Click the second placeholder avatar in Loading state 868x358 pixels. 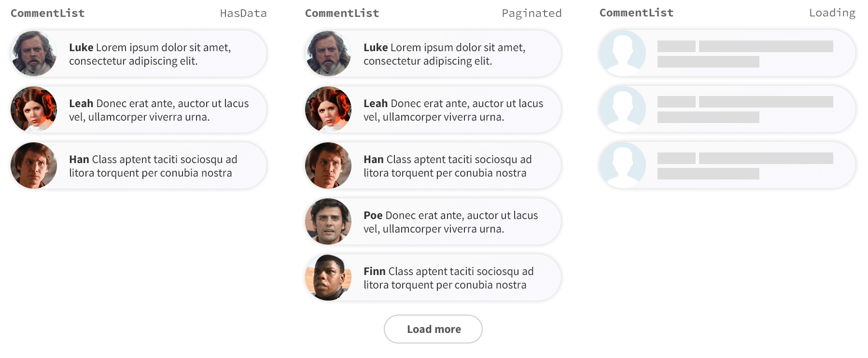(622, 109)
